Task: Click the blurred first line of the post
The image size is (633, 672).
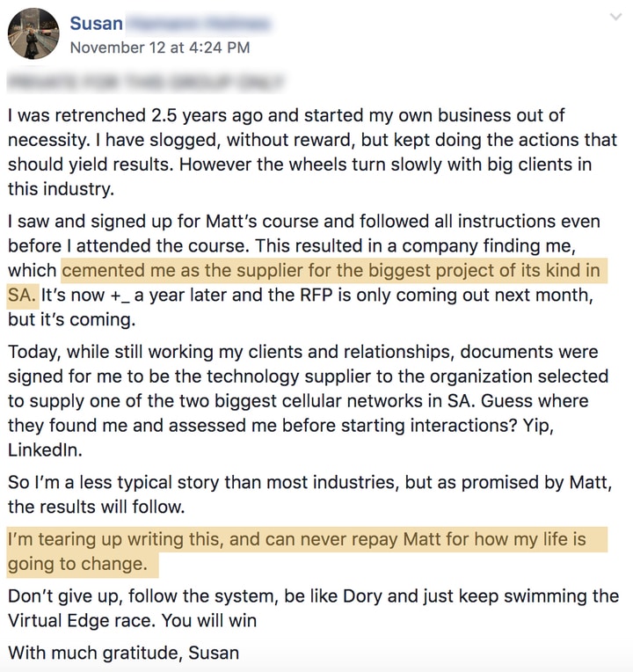Action: (145, 84)
